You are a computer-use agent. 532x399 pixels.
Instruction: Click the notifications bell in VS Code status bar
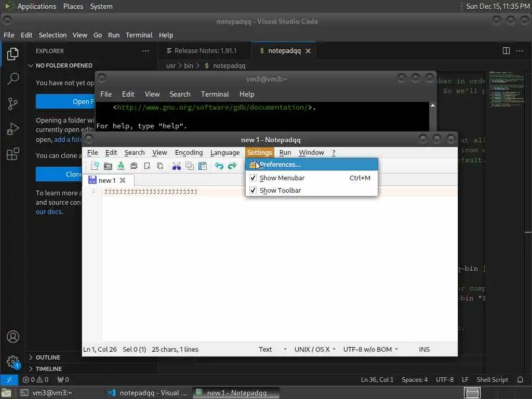click(520, 380)
